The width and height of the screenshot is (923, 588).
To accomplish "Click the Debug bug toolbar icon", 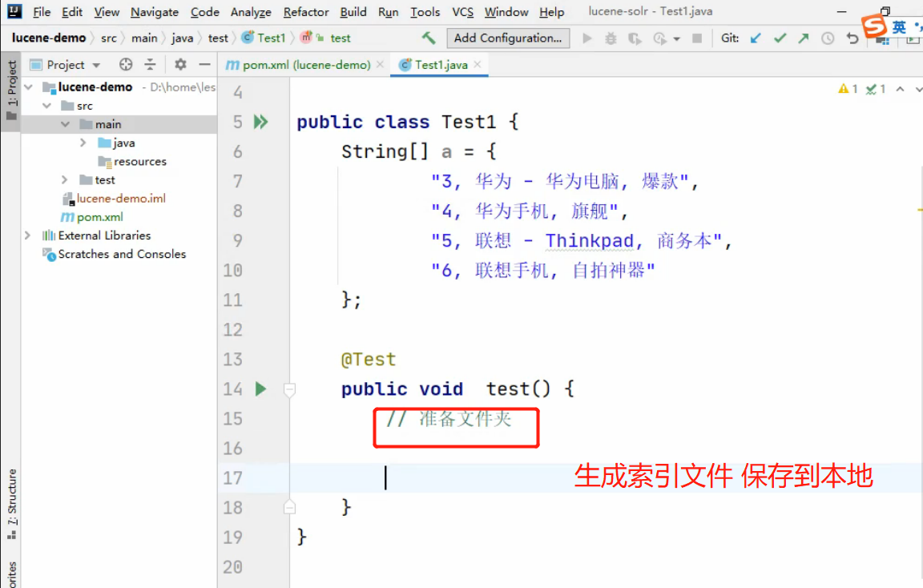I will pyautogui.click(x=611, y=38).
